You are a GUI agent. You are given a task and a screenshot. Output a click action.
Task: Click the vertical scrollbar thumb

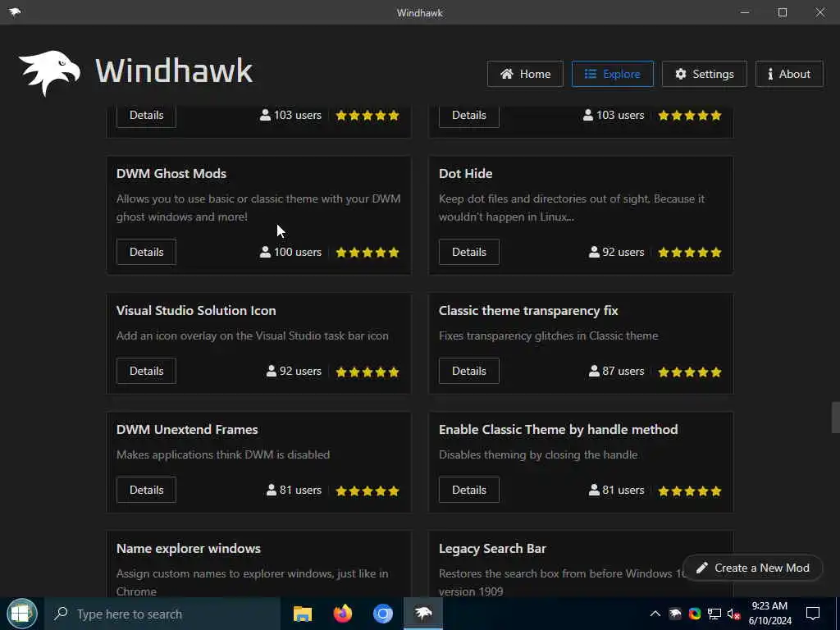[x=835, y=417]
